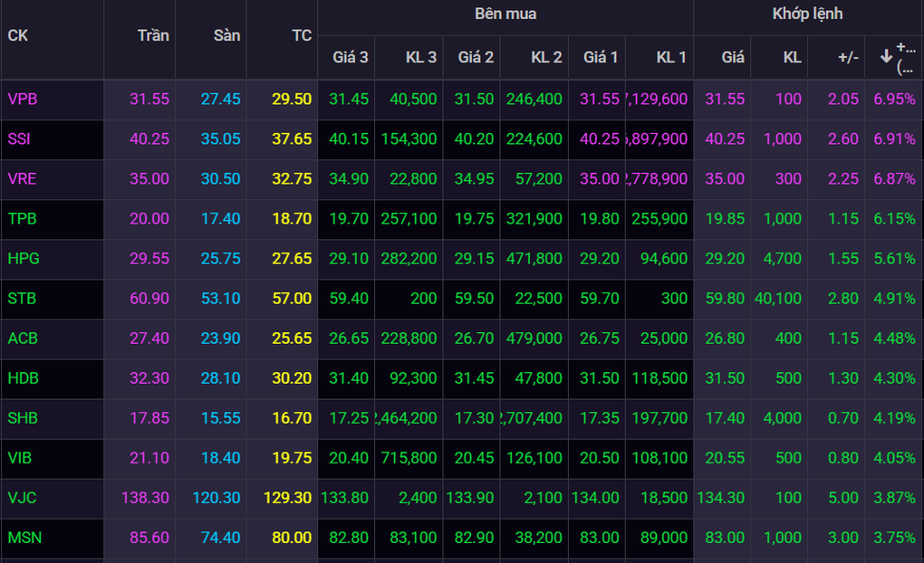Select the STB ticker row
The width and height of the screenshot is (924, 563).
click(x=22, y=299)
